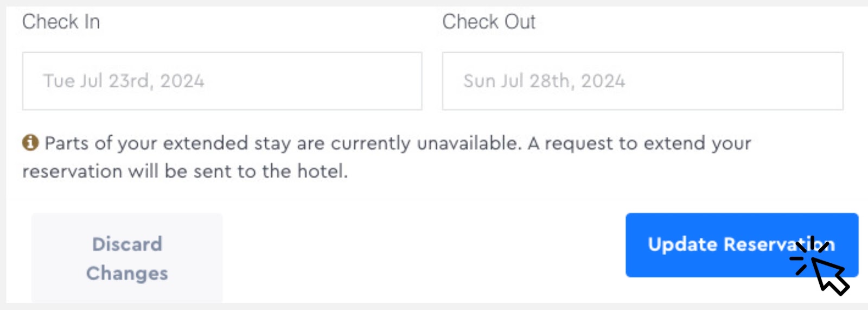
Task: Select the Sun Jul 28th, 2024 date text
Action: pyautogui.click(x=544, y=81)
